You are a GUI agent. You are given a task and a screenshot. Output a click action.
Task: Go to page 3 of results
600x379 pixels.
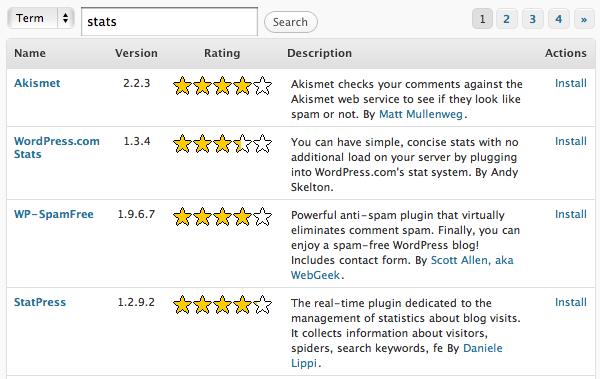coord(533,19)
